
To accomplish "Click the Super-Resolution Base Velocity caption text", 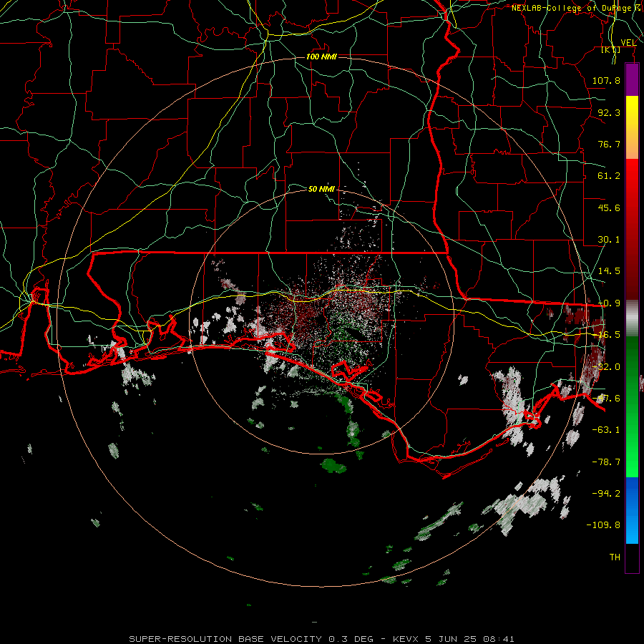I will click(x=321, y=639).
